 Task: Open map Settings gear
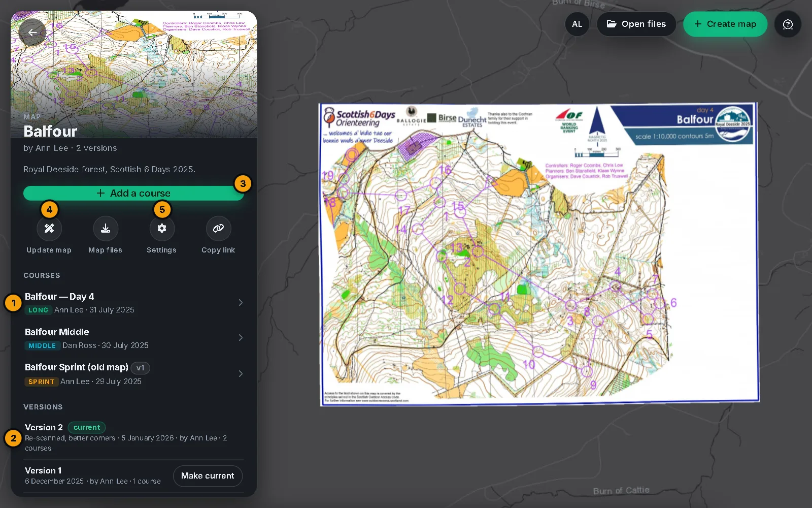(162, 229)
